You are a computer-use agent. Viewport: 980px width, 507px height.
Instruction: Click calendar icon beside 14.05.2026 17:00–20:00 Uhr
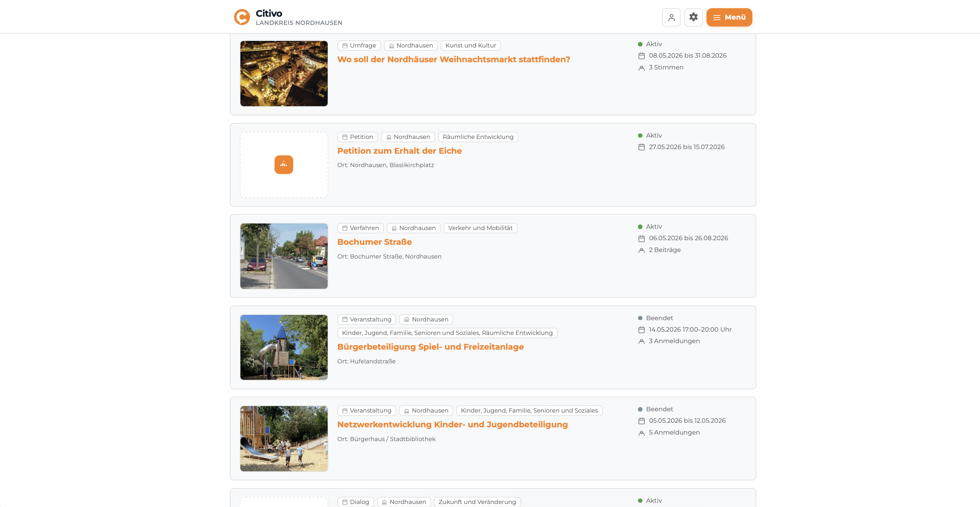coord(642,329)
